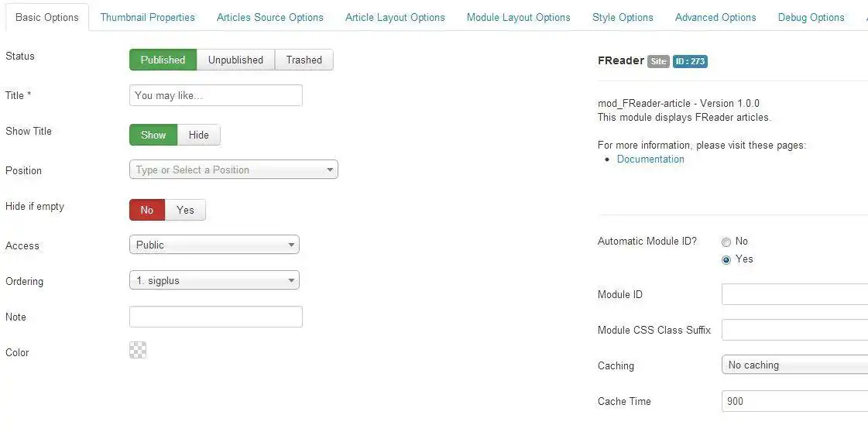Click the Title text field
868x432 pixels.
(x=215, y=96)
